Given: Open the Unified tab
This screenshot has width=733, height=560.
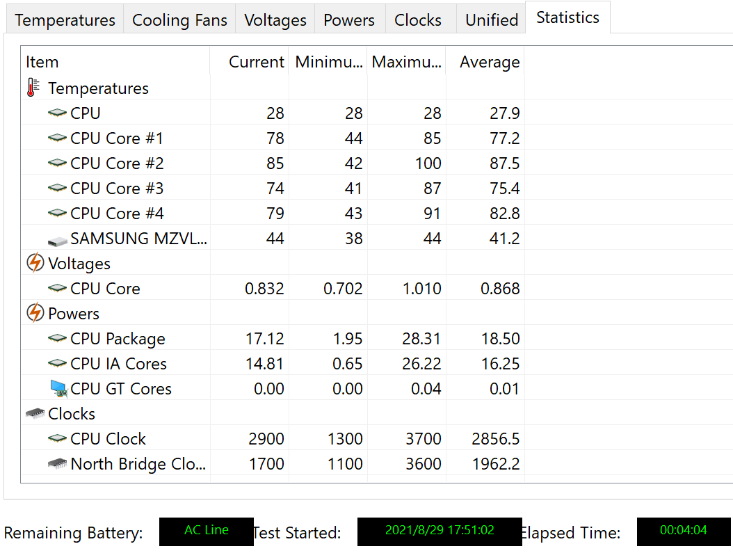Looking at the screenshot, I should click(x=492, y=19).
